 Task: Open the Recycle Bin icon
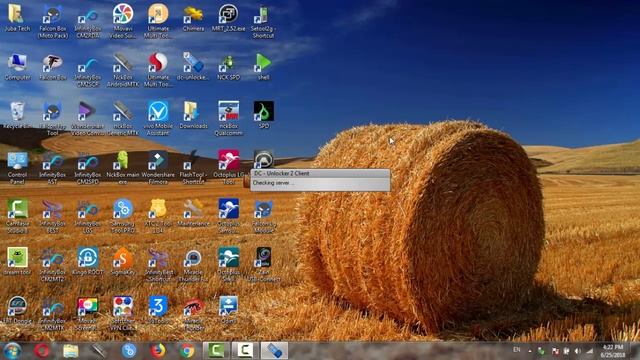[17, 116]
